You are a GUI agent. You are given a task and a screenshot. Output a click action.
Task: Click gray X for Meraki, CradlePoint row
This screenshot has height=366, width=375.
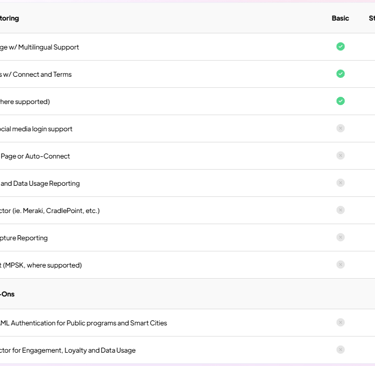(340, 210)
